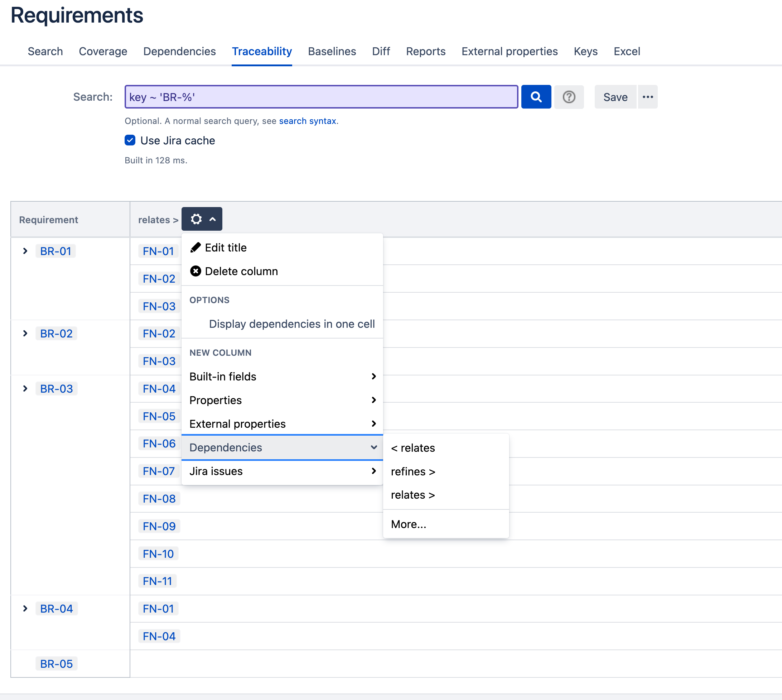Expand the BR-04 requirement row
The image size is (782, 700).
[x=25, y=608]
